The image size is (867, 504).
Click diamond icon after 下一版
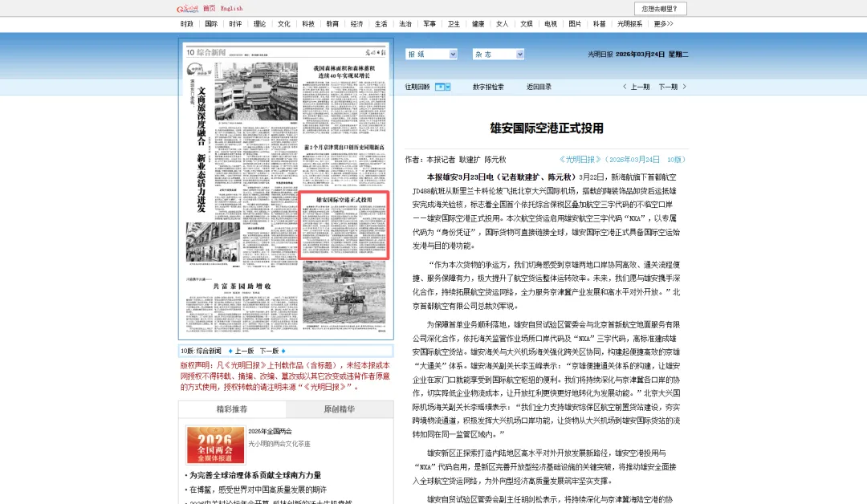[283, 351]
